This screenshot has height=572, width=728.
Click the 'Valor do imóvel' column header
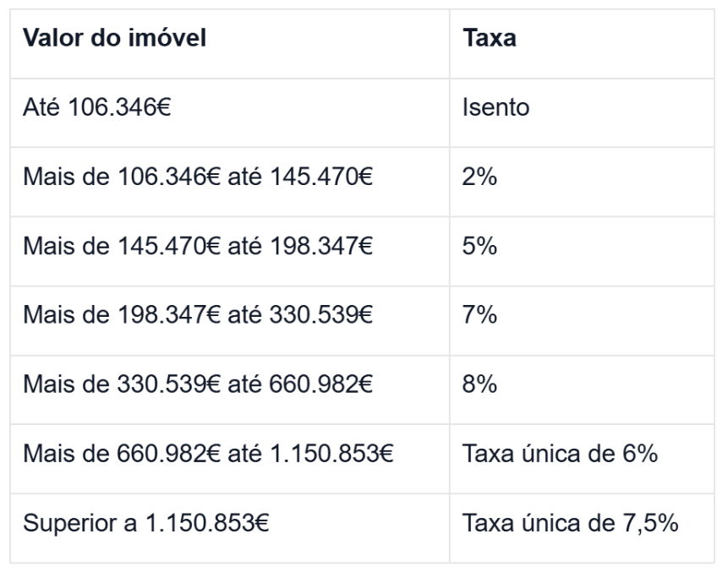click(x=230, y=44)
